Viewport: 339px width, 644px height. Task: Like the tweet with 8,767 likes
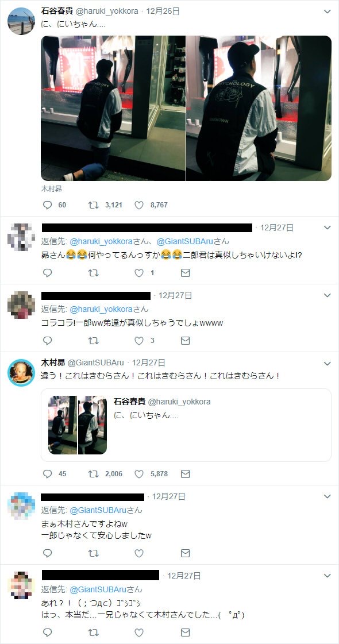pos(139,205)
